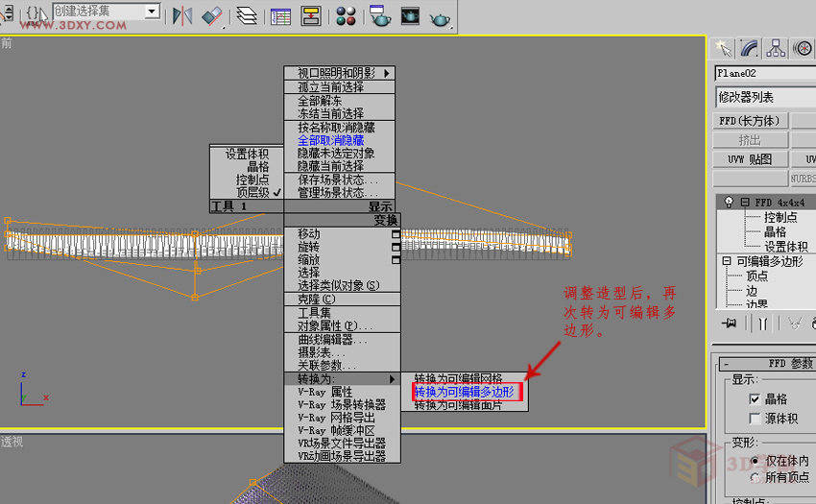Switch to the Hierarchy panel tab icon
The image size is (816, 504).
click(776, 48)
